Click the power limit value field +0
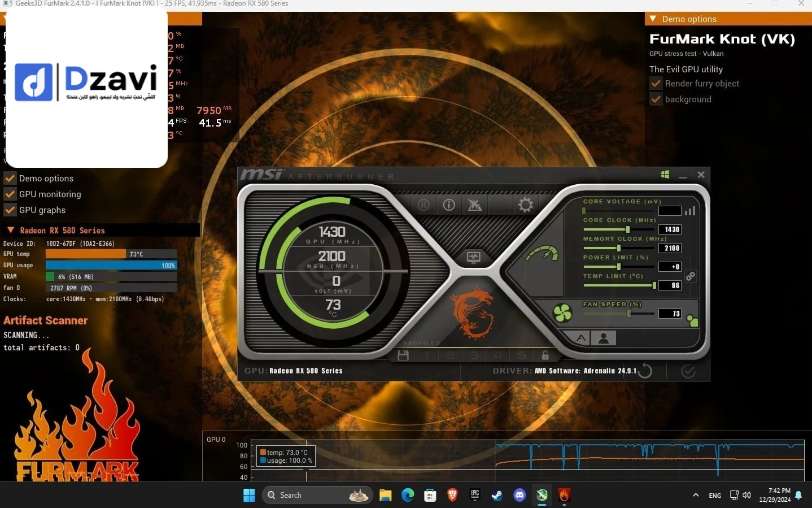This screenshot has height=508, width=812. pyautogui.click(x=670, y=267)
